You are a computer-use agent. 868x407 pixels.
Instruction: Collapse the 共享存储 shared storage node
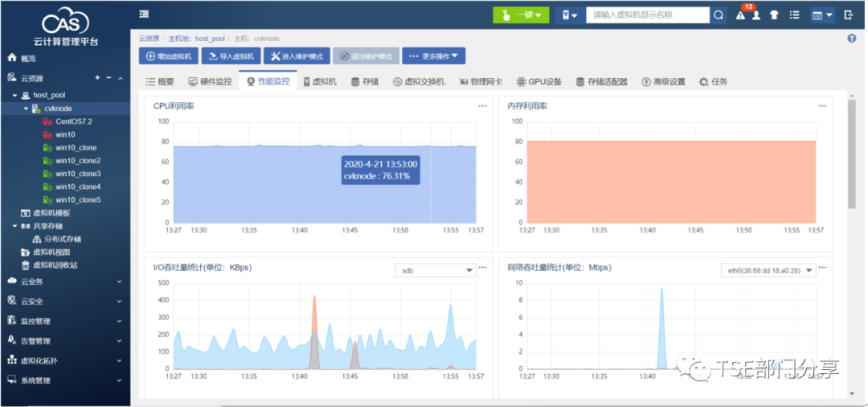(x=15, y=226)
